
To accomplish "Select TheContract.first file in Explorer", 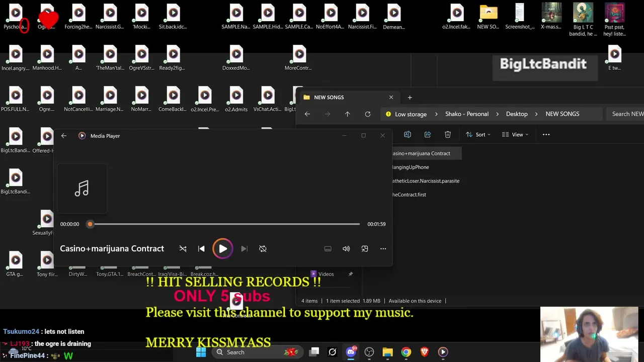I will pos(409,195).
